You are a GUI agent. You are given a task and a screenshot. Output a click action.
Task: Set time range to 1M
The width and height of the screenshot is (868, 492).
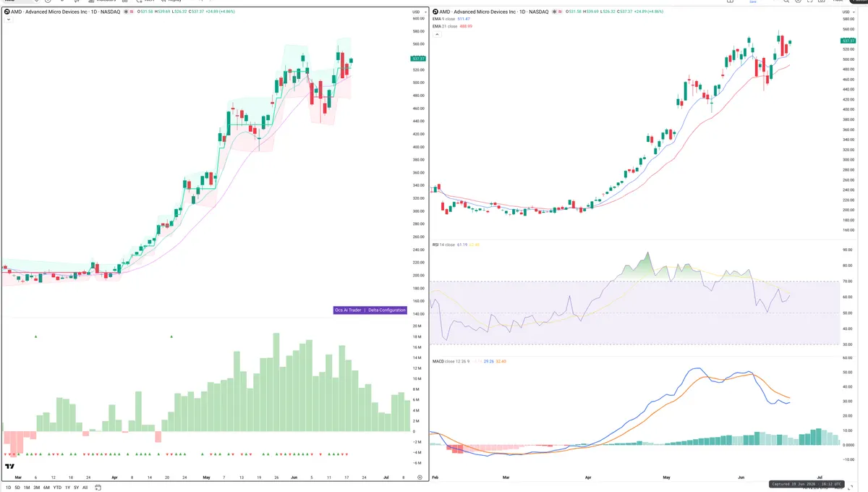27,488
